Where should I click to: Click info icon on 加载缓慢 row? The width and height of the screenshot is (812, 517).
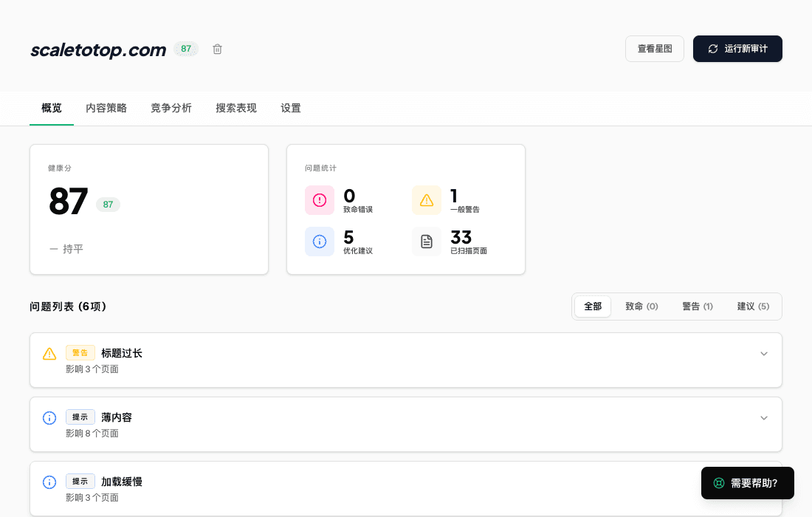(49, 482)
